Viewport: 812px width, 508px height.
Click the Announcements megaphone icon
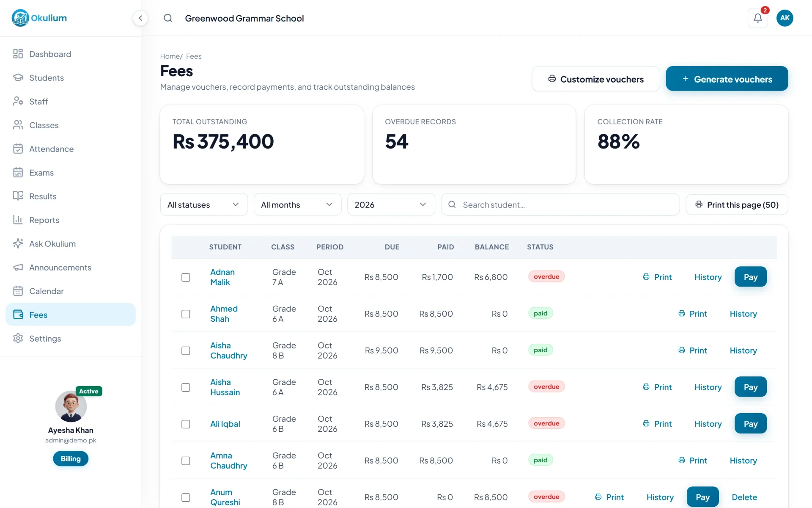18,267
